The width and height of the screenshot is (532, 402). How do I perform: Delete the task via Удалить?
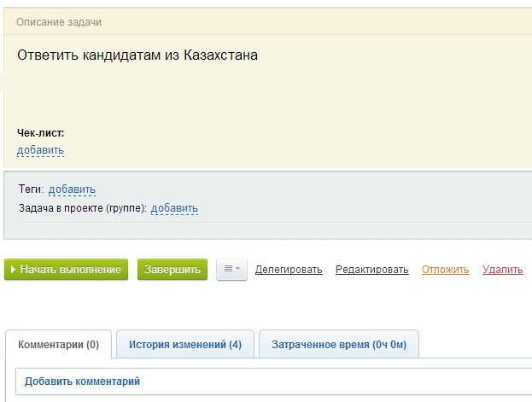[x=502, y=270]
